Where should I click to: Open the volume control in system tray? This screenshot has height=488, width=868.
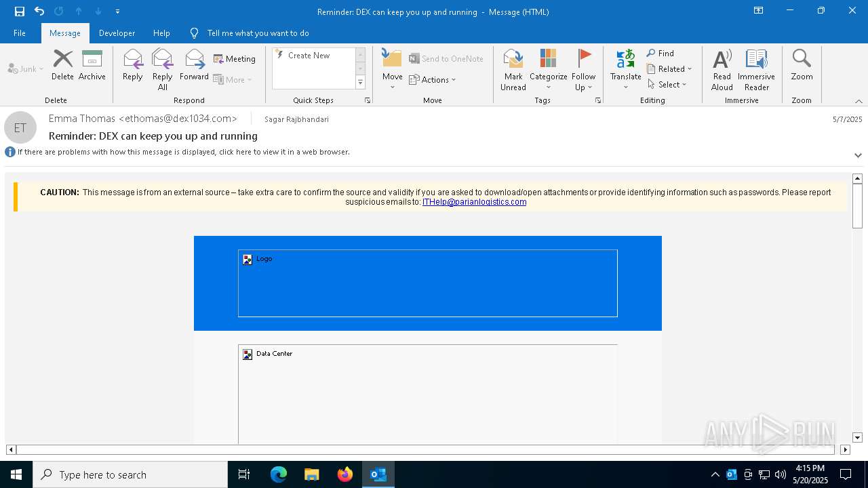pyautogui.click(x=780, y=474)
